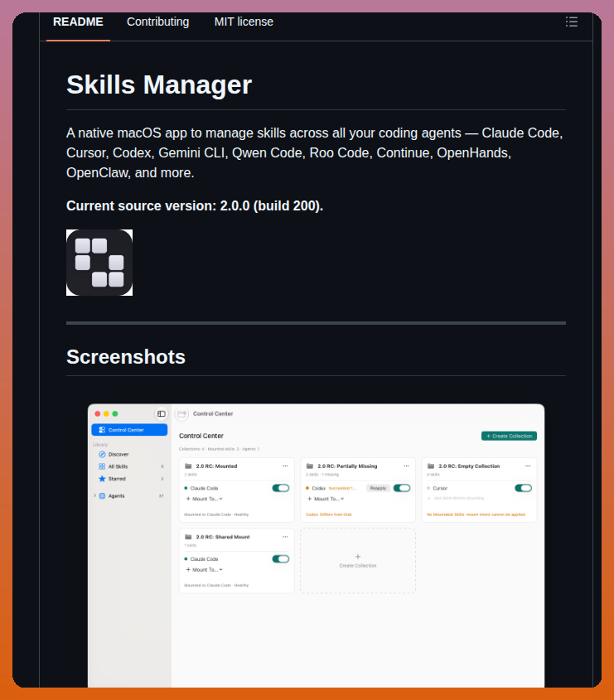Click 'Add skills before mounting' hint text
614x700 pixels.
459,498
